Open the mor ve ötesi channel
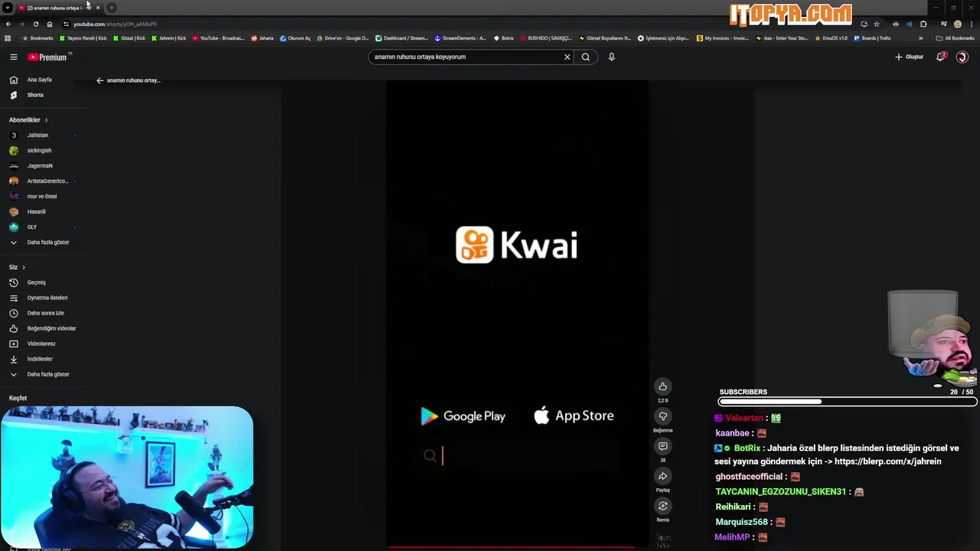 tap(42, 197)
